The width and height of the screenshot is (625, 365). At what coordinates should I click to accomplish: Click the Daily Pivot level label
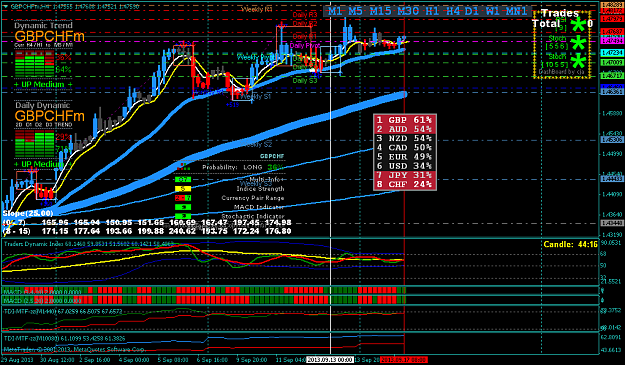(x=305, y=46)
